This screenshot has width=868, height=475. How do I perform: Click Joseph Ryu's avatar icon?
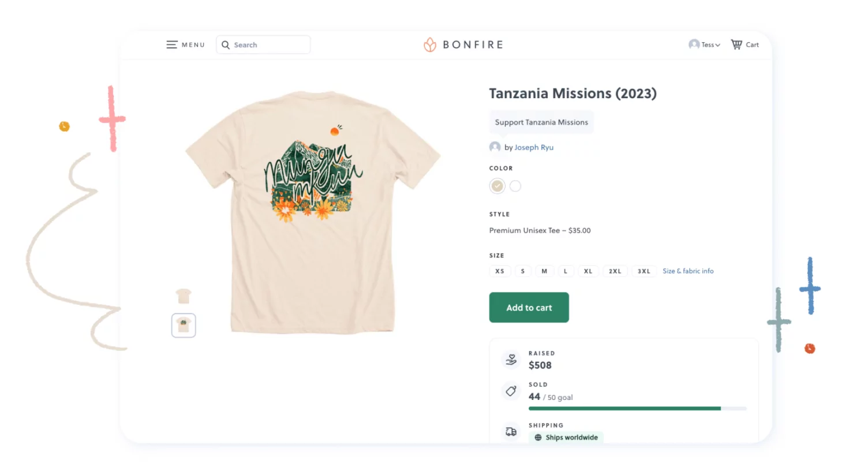pyautogui.click(x=495, y=147)
